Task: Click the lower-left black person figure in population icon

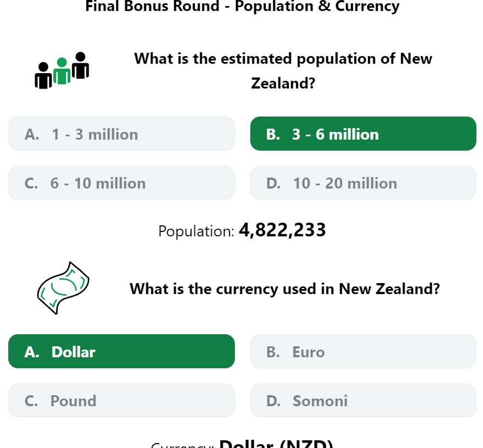Action: [43, 75]
